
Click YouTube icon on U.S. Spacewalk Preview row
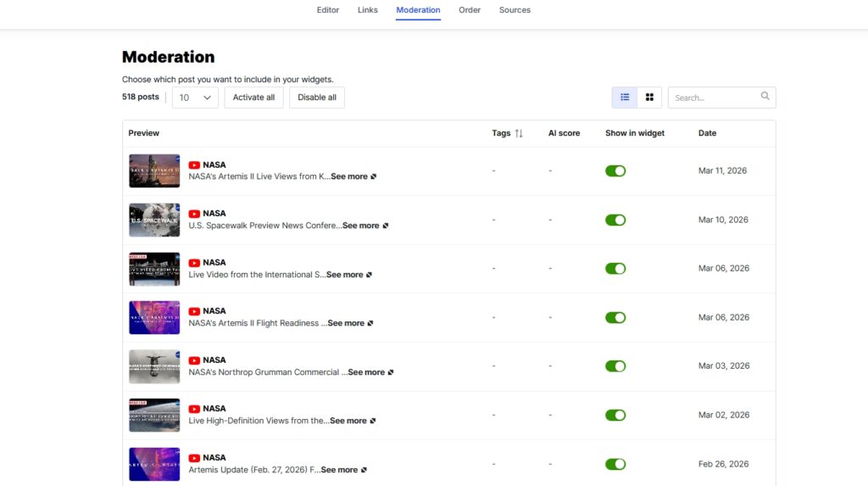(x=194, y=214)
